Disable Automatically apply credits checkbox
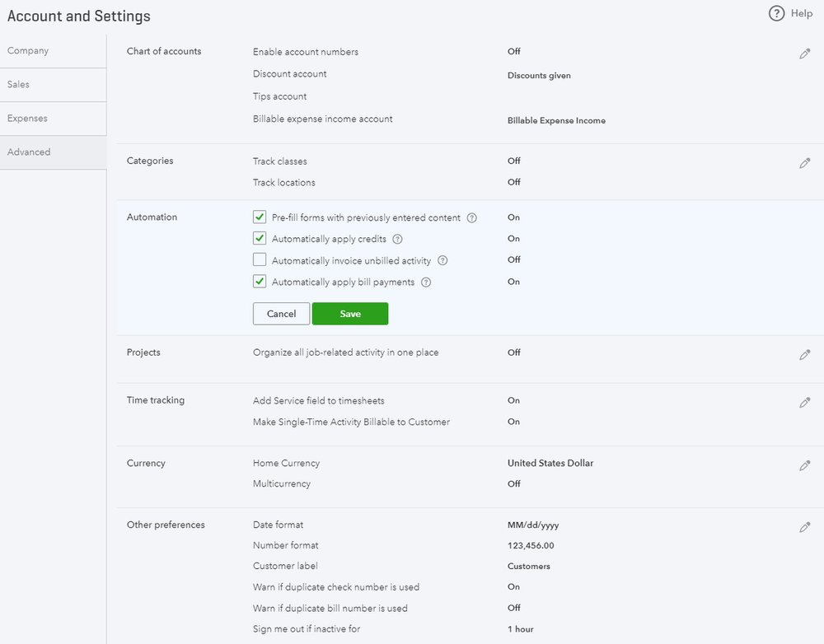The height and width of the screenshot is (644, 824). 260,240
